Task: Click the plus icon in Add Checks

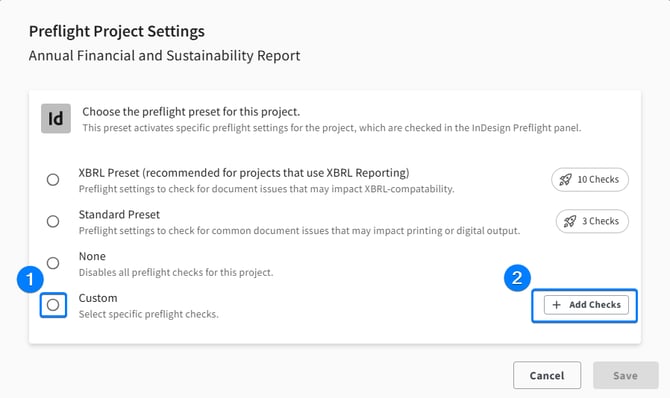Action: pyautogui.click(x=556, y=305)
